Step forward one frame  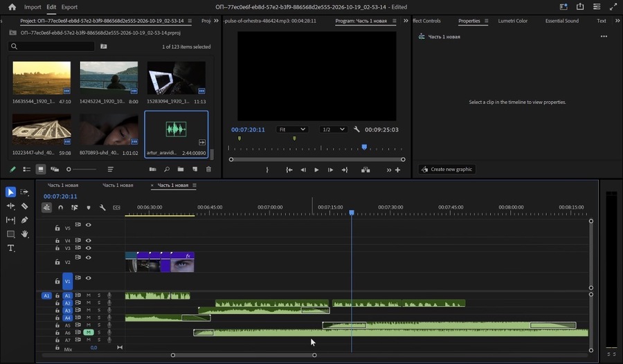[330, 170]
